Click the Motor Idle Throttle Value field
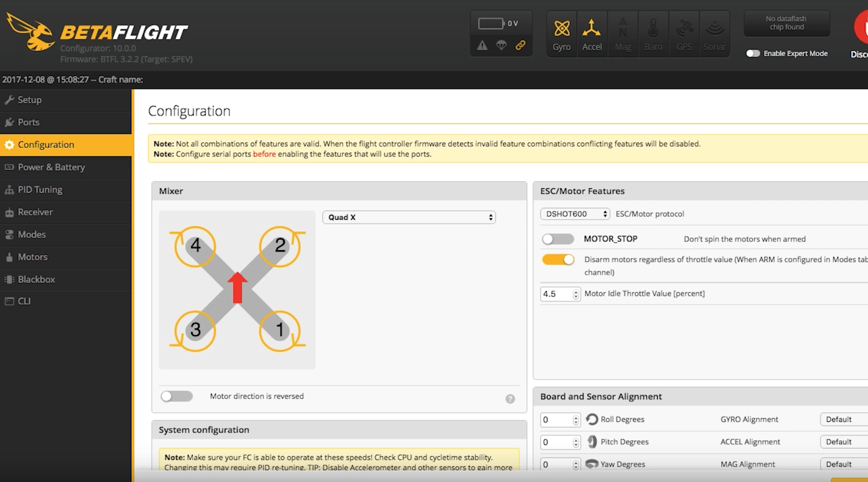This screenshot has height=482, width=868. click(x=556, y=294)
